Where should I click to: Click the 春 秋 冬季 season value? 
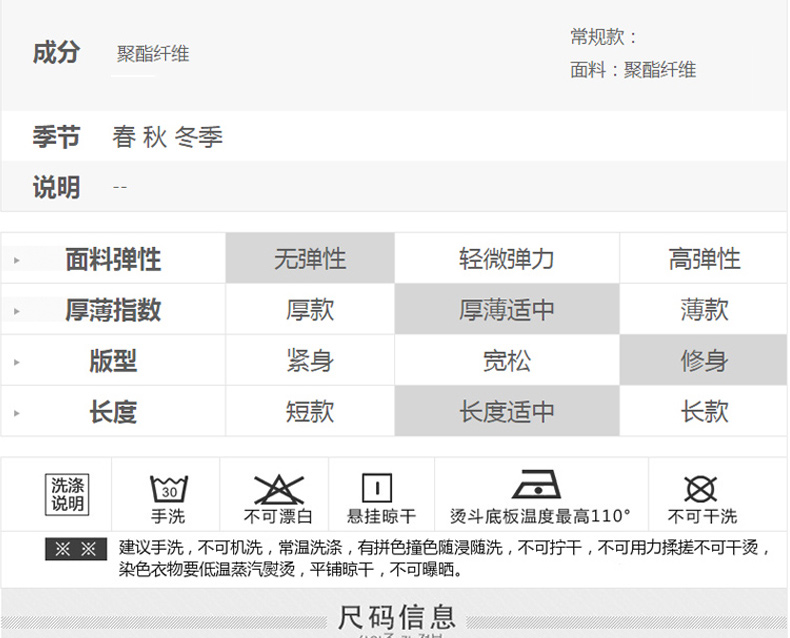(167, 137)
